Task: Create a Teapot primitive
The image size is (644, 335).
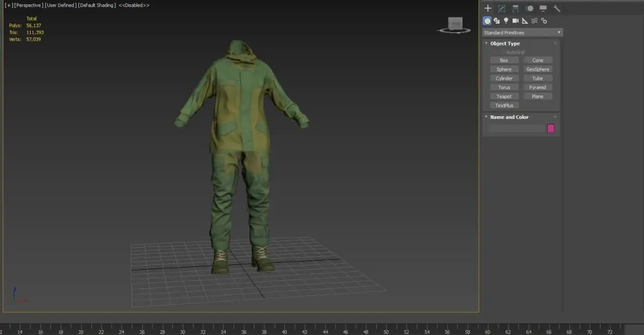Action: click(x=504, y=96)
